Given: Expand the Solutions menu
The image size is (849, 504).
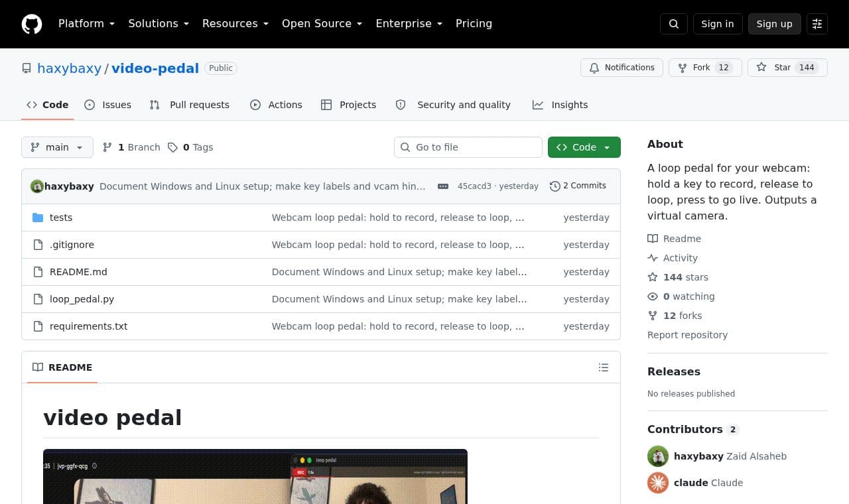Looking at the screenshot, I should coord(159,24).
